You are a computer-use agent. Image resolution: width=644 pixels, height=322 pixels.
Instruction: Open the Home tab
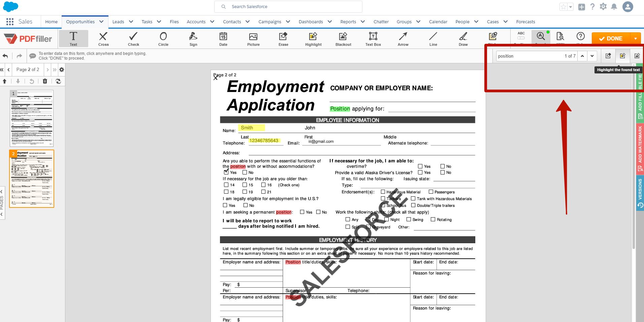tap(51, 22)
